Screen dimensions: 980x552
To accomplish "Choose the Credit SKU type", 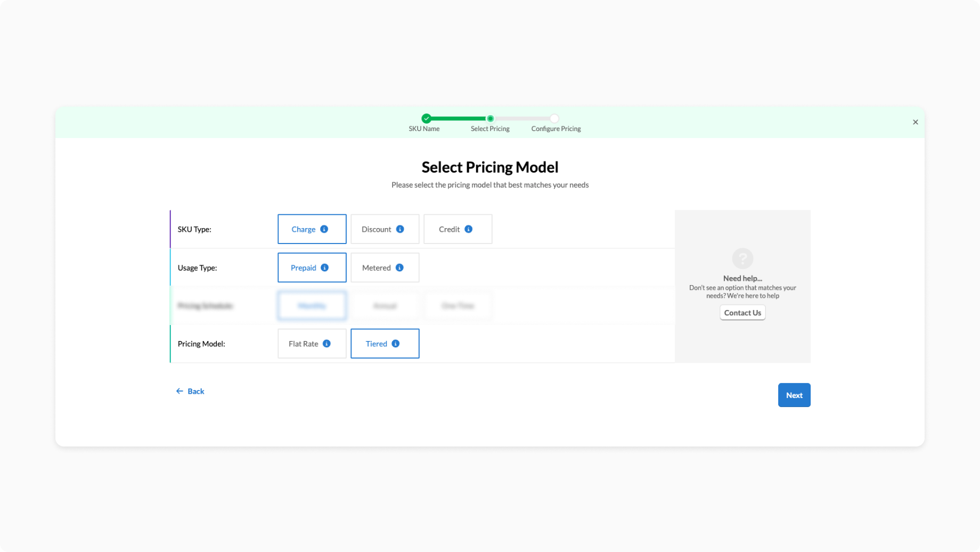I will tap(449, 229).
